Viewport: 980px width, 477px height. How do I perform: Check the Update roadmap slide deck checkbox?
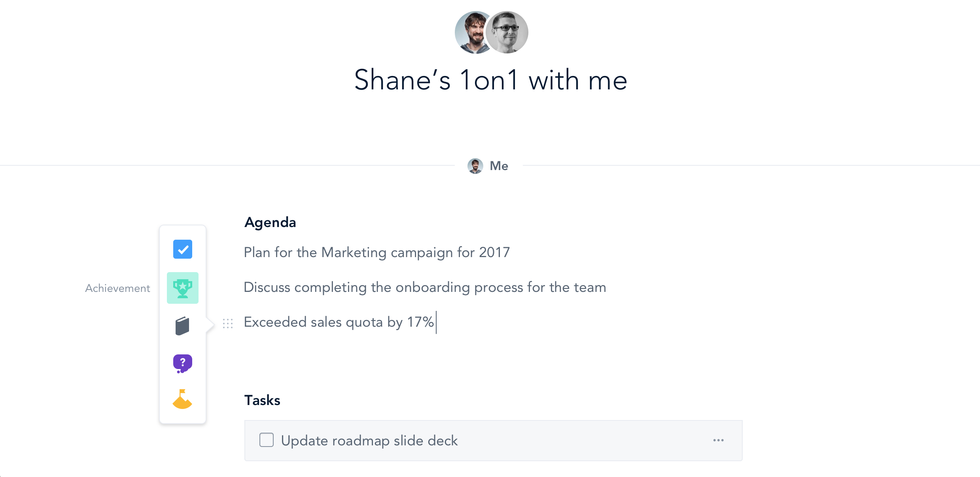pos(266,440)
